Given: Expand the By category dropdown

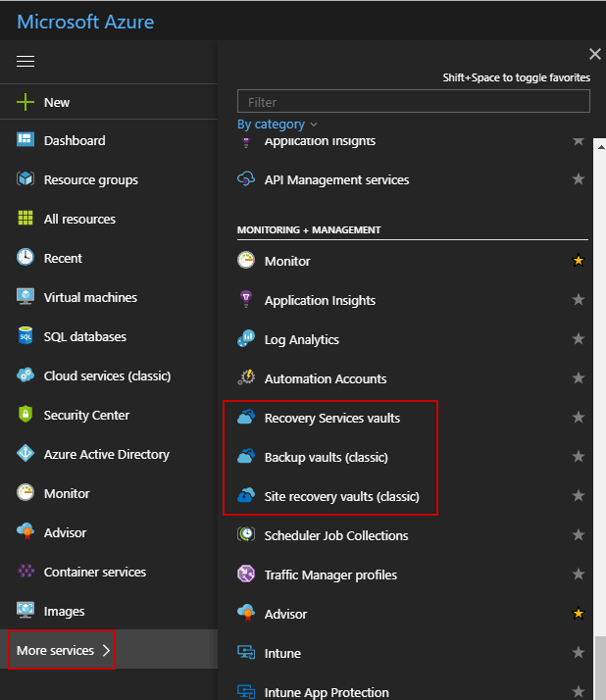Looking at the screenshot, I should (277, 125).
